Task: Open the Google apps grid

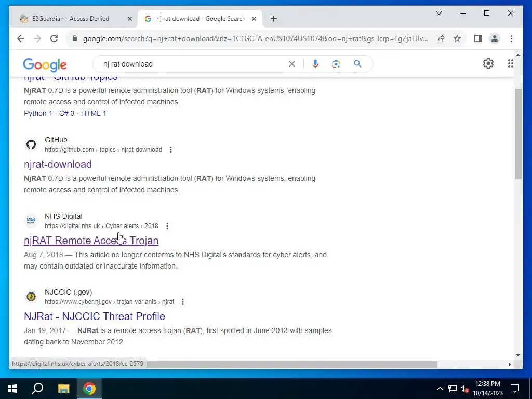Action: (x=510, y=63)
